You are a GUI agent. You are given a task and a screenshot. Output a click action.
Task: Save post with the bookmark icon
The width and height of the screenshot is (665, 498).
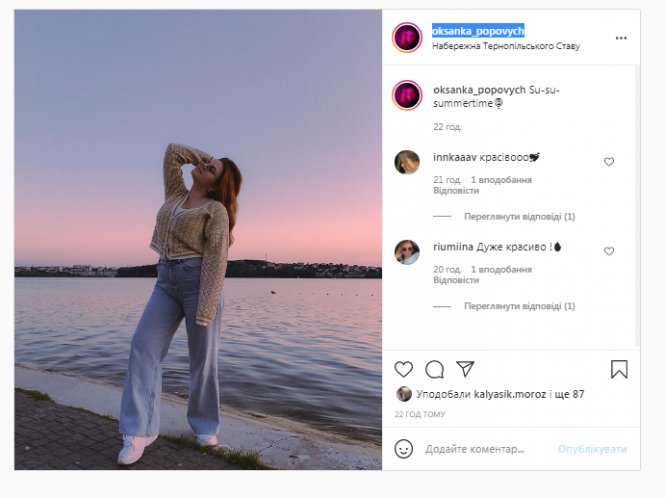619,369
